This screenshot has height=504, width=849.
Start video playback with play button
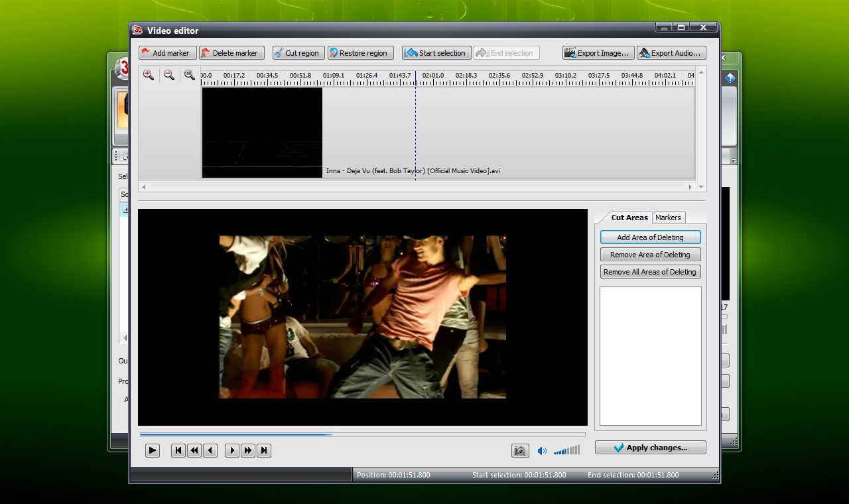click(153, 450)
